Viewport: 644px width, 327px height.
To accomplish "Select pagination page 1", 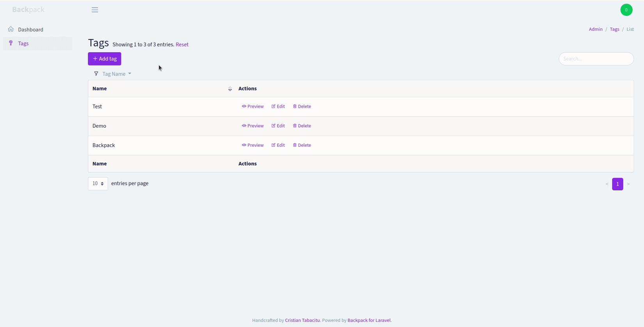I will pos(617,184).
